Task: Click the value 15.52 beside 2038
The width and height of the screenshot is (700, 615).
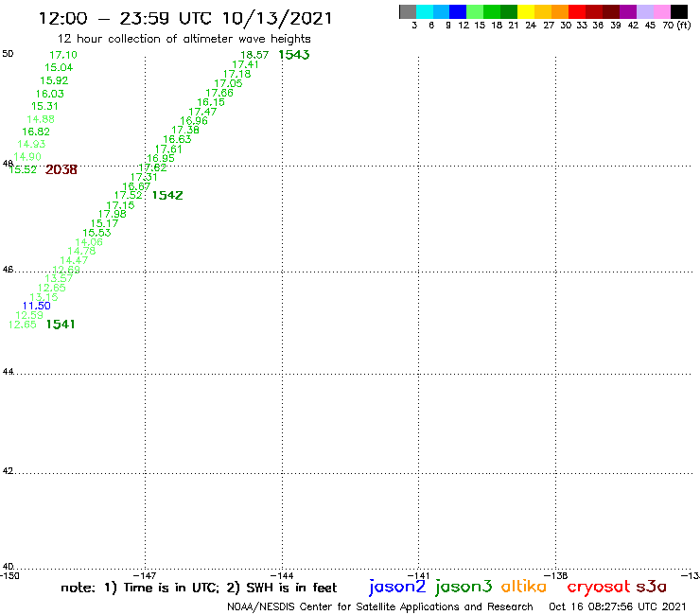Action: (x=23, y=169)
